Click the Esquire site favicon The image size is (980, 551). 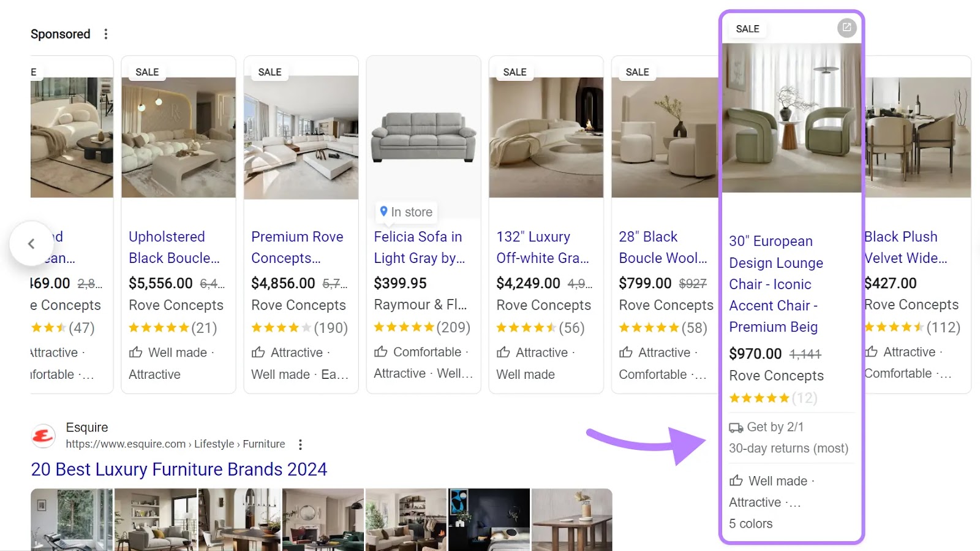43,436
